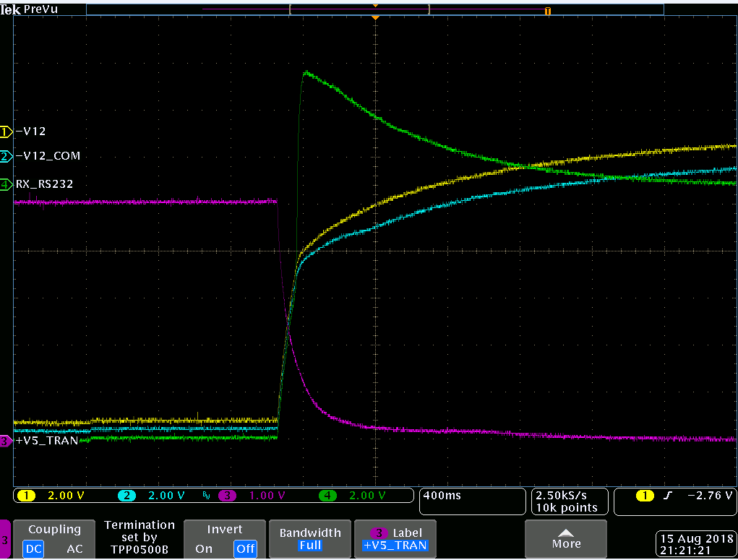Select channel 2 ground marker for -V12_COM
The width and height of the screenshot is (738, 560).
click(x=6, y=157)
